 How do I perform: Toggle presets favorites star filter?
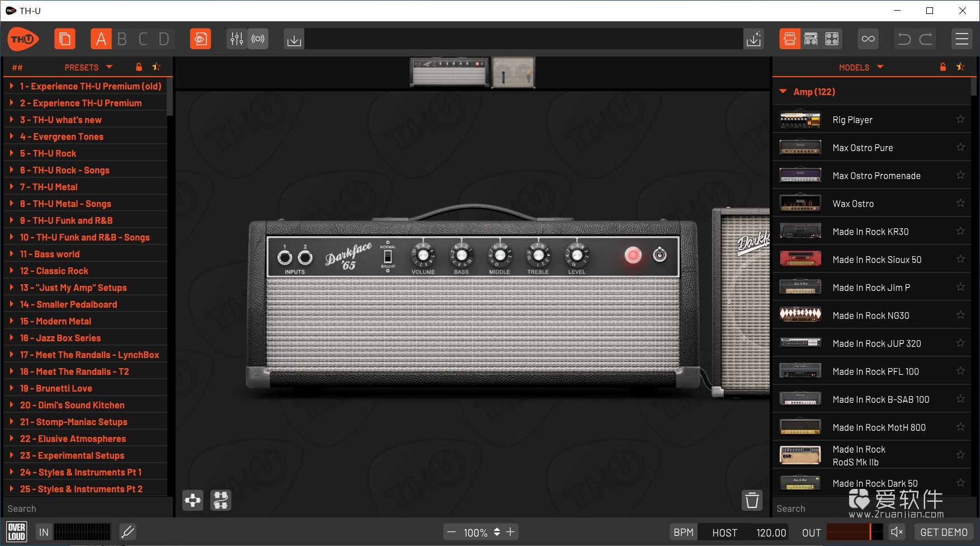(156, 67)
